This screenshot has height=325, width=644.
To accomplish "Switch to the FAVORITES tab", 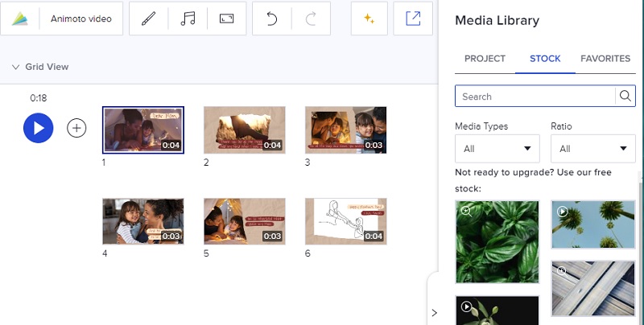I will tap(605, 59).
